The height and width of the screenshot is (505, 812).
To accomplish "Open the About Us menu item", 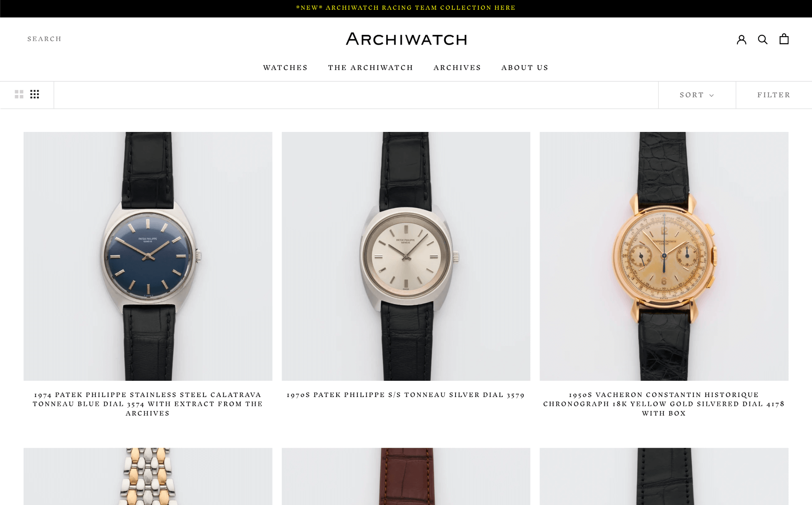I will point(525,68).
